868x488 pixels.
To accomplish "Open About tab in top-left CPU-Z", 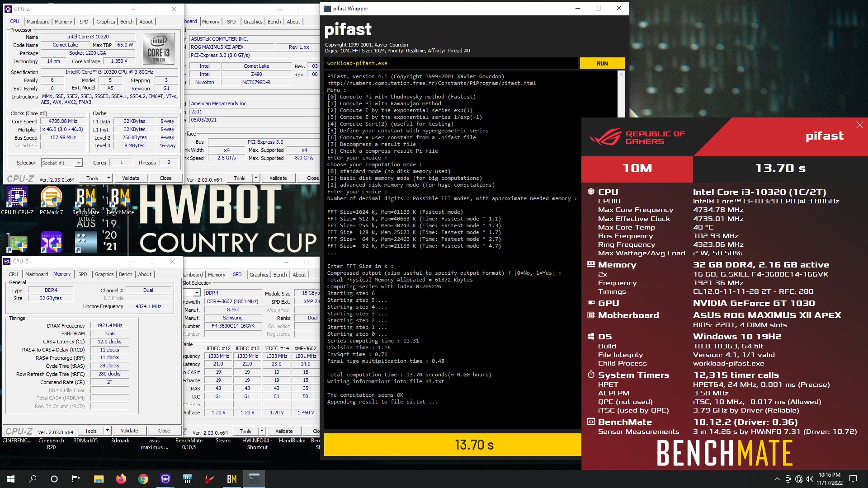I will point(146,21).
